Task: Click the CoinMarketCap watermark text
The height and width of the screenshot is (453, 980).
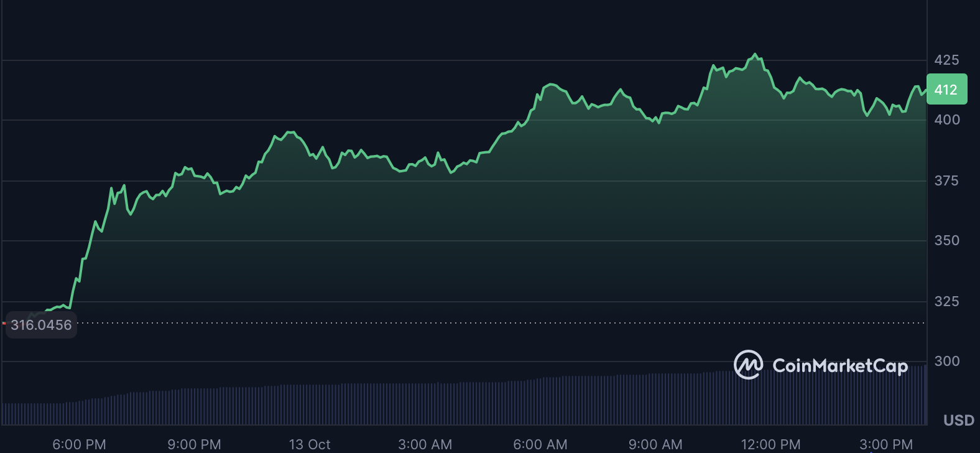Action: [839, 366]
